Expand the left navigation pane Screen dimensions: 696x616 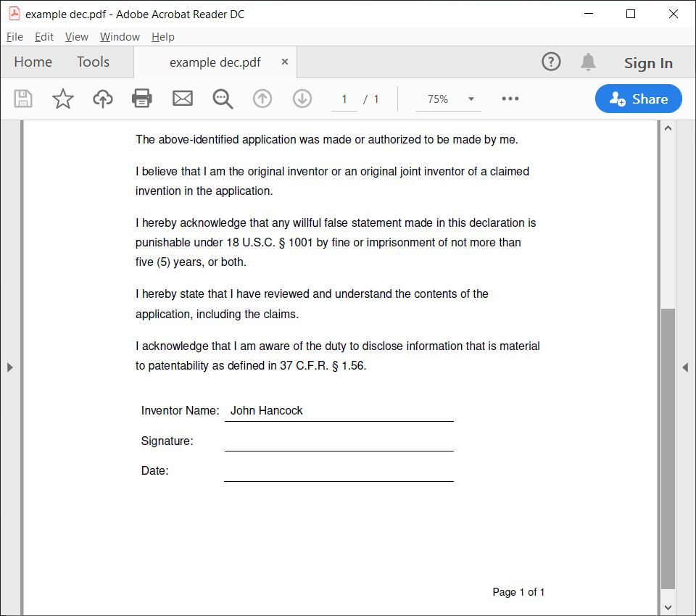click(x=10, y=367)
